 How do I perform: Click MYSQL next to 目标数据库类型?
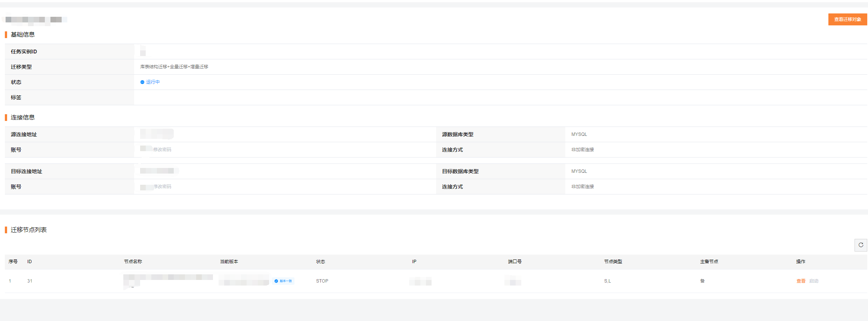click(x=579, y=171)
